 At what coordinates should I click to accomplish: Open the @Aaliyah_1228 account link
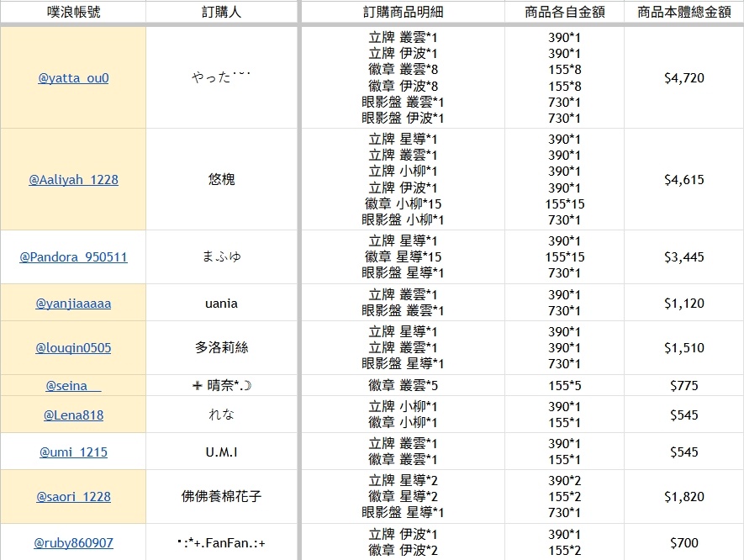tap(73, 180)
